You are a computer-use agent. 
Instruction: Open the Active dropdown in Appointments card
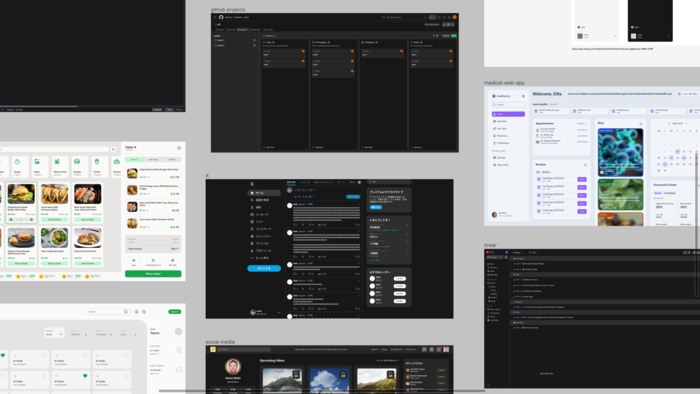(582, 124)
